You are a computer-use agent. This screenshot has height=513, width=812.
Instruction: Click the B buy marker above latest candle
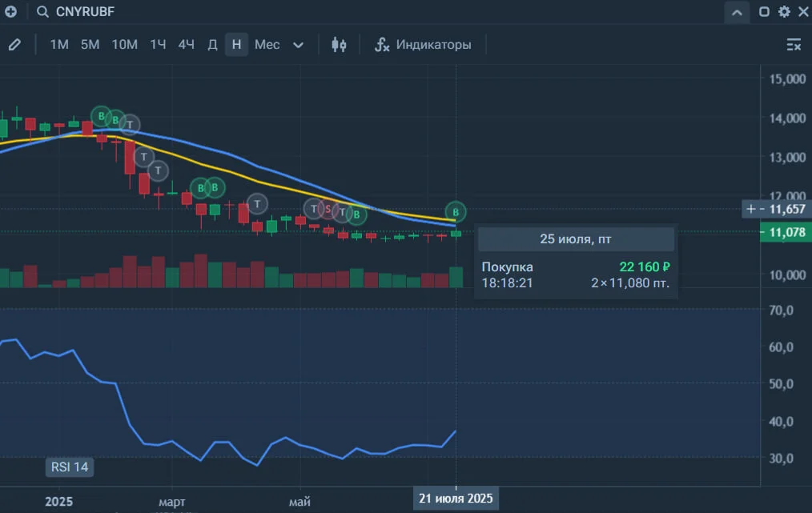pyautogui.click(x=456, y=212)
